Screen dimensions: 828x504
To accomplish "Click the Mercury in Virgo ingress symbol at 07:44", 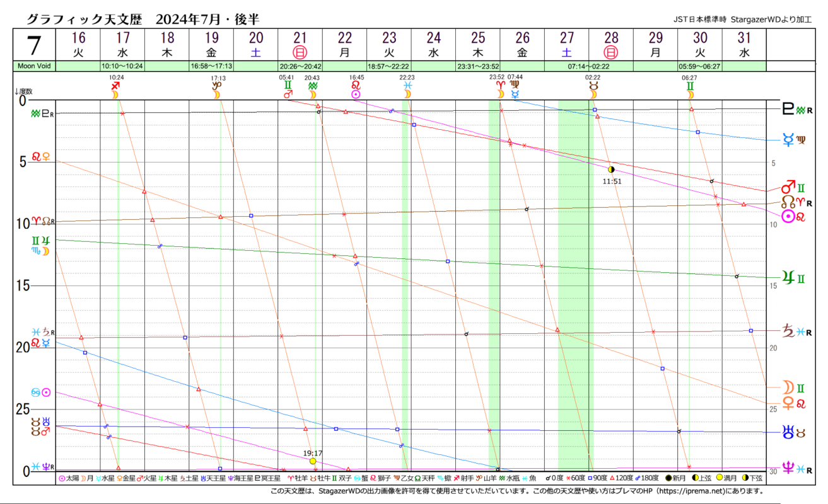I will coord(515,89).
